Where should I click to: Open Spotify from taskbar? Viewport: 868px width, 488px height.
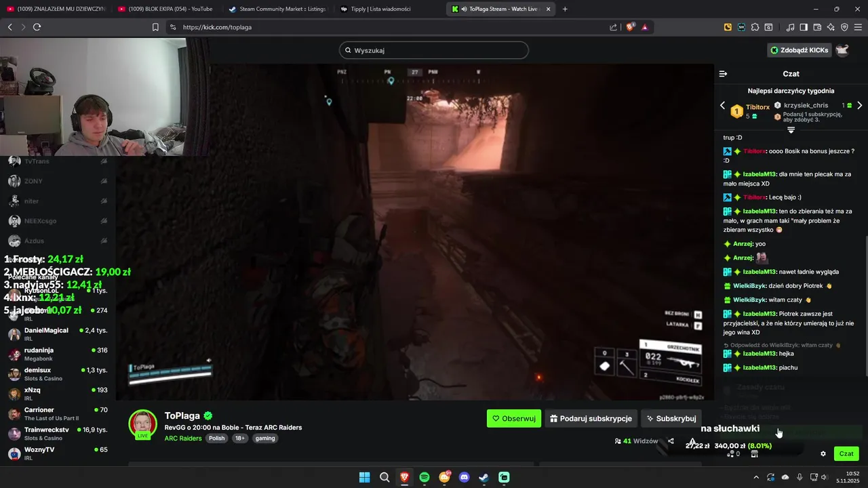(x=425, y=477)
